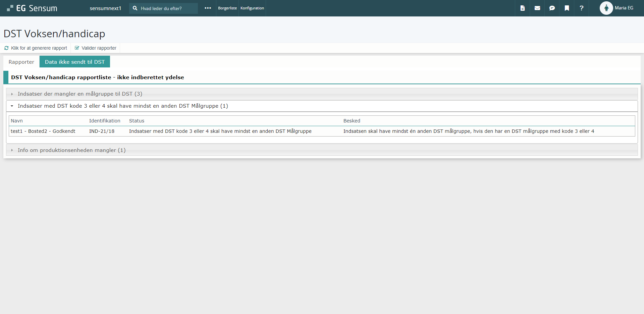Open the mail envelope icon

tap(537, 8)
